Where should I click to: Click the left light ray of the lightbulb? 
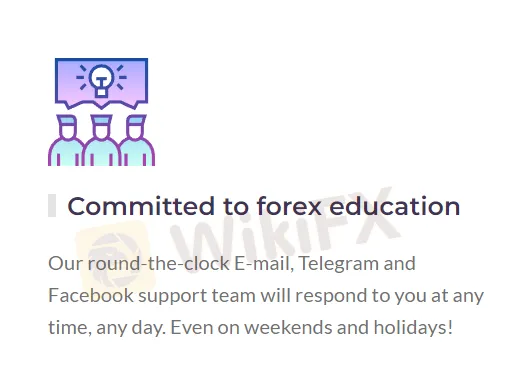coord(80,77)
